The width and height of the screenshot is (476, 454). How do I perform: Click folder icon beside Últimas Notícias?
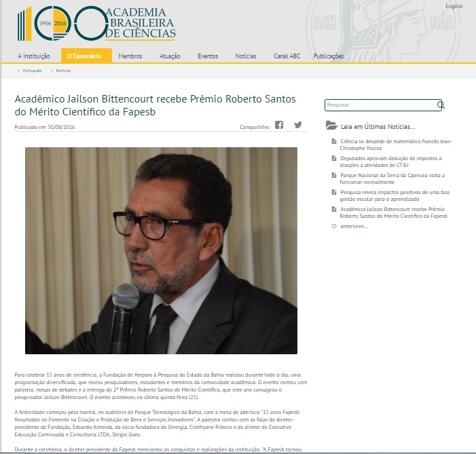[x=331, y=126]
